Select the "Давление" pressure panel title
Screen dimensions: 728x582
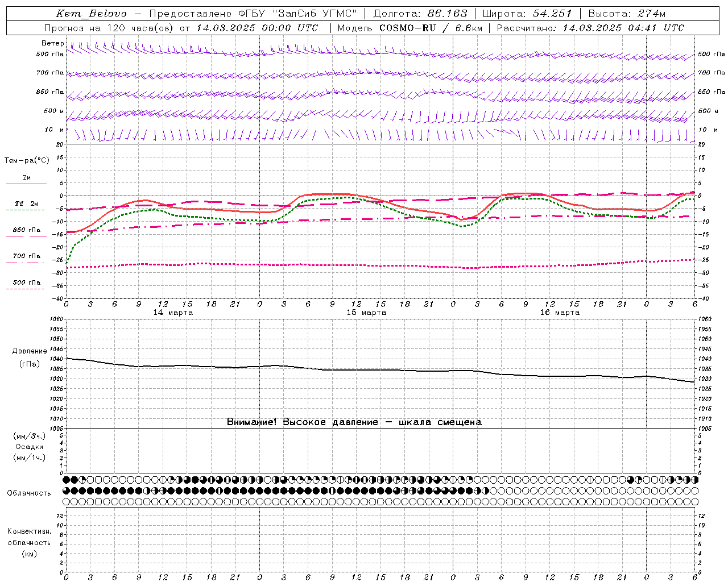click(30, 351)
